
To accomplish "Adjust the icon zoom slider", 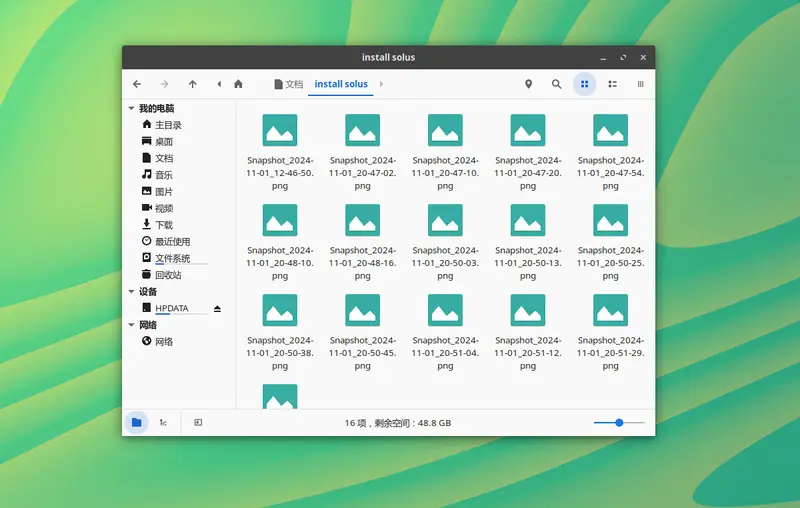I will tap(619, 422).
